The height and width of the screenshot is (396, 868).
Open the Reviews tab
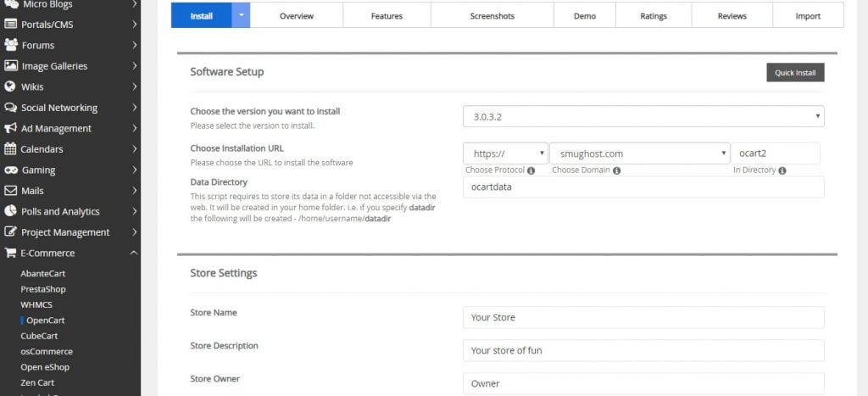[732, 15]
